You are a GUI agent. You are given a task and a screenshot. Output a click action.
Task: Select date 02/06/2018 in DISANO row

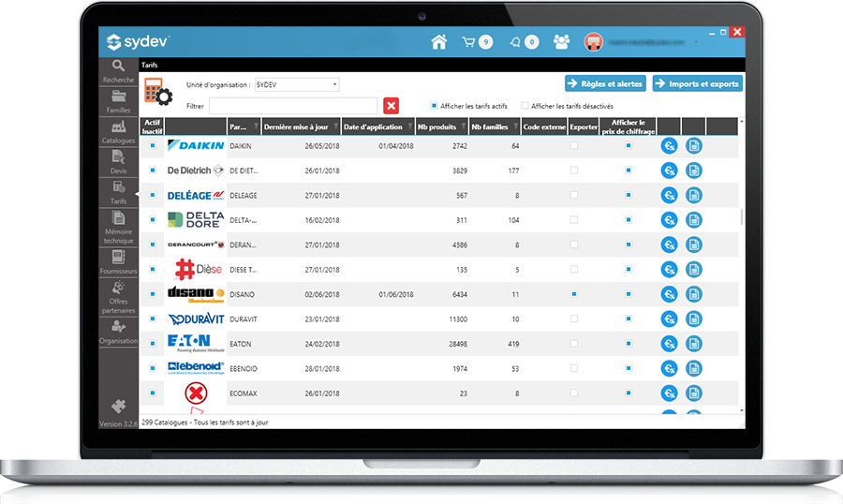[x=322, y=294]
